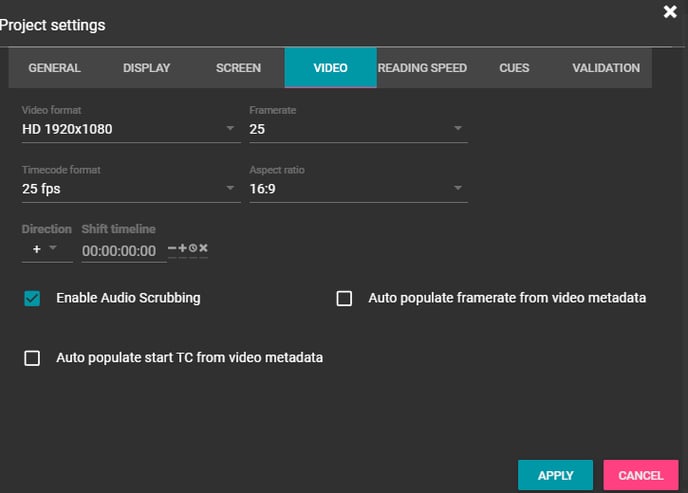Check Auto populate start TC from video metadata
The image size is (688, 493).
click(x=32, y=358)
